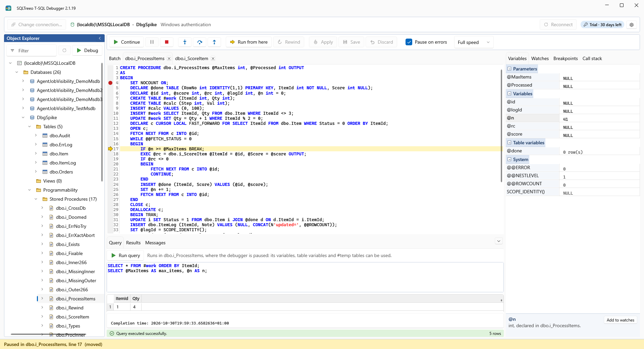Collapse the Programmability node

[x=30, y=190]
